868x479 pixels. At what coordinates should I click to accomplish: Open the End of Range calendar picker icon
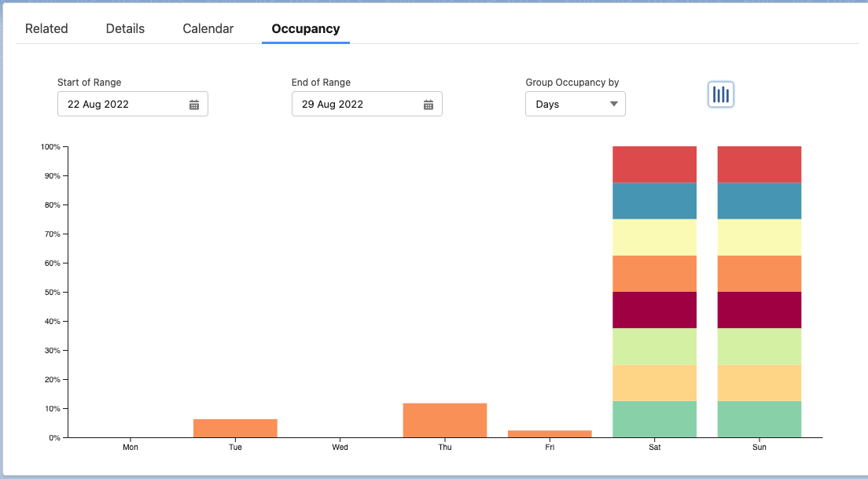pyautogui.click(x=428, y=105)
